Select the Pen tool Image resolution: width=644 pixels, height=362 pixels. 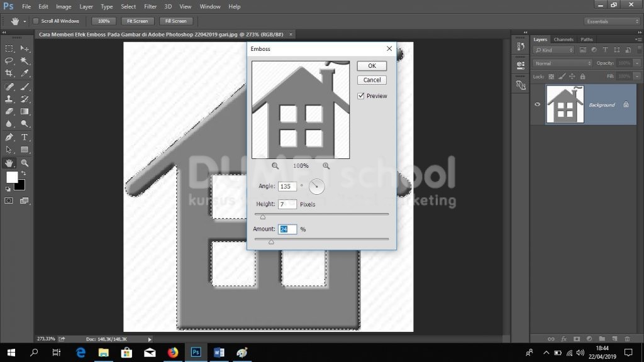coord(9,137)
